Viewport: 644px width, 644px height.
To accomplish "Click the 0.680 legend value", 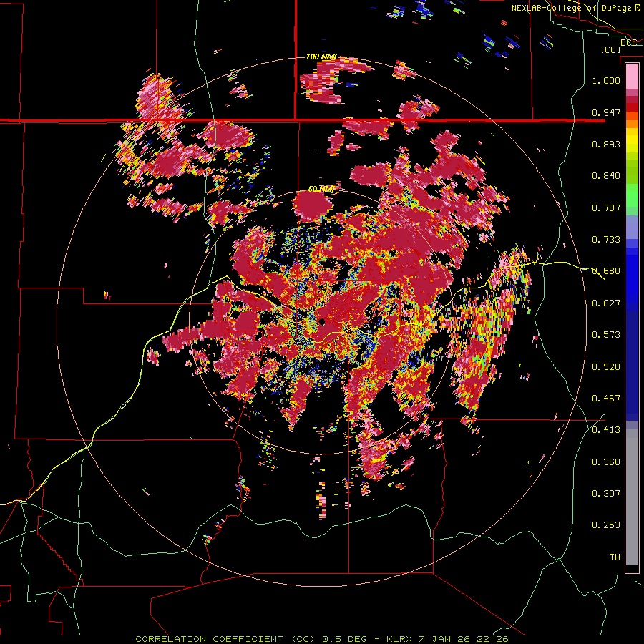I will point(606,271).
